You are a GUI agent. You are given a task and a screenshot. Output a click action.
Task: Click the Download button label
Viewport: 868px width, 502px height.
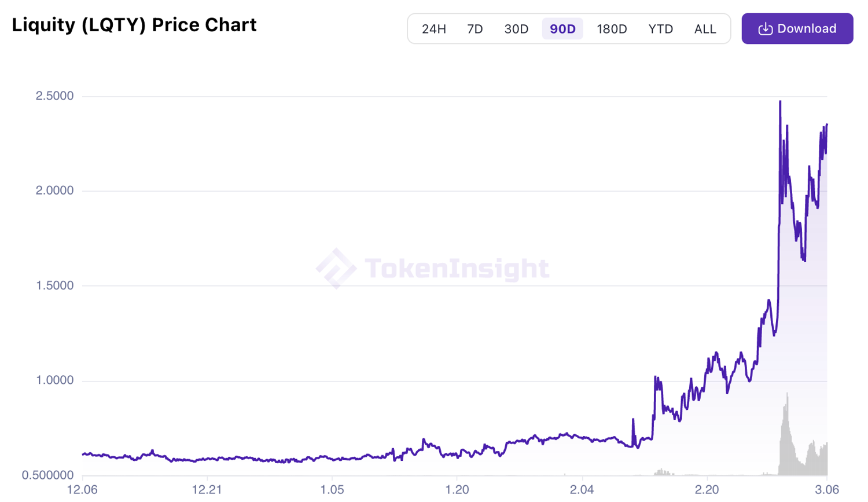[x=807, y=28]
